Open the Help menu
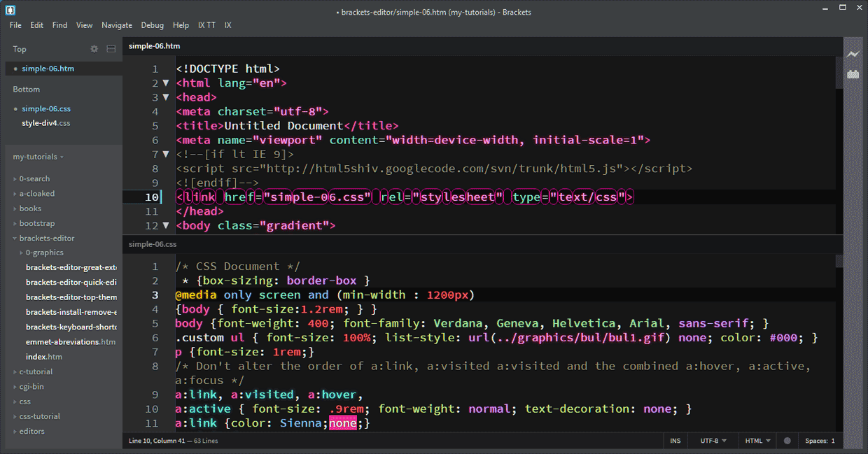 tap(181, 25)
